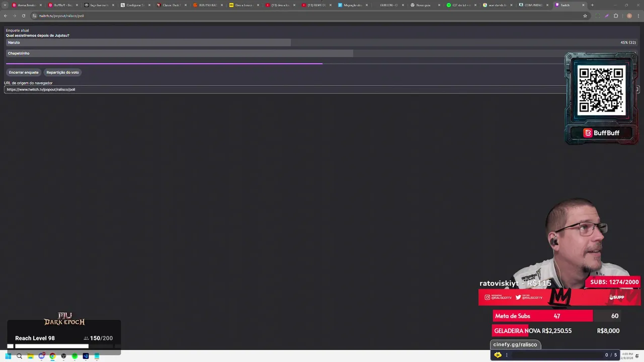The image size is (644, 362).
Task: Switch to the Deu a Louca tab
Action: [x=244, y=5]
